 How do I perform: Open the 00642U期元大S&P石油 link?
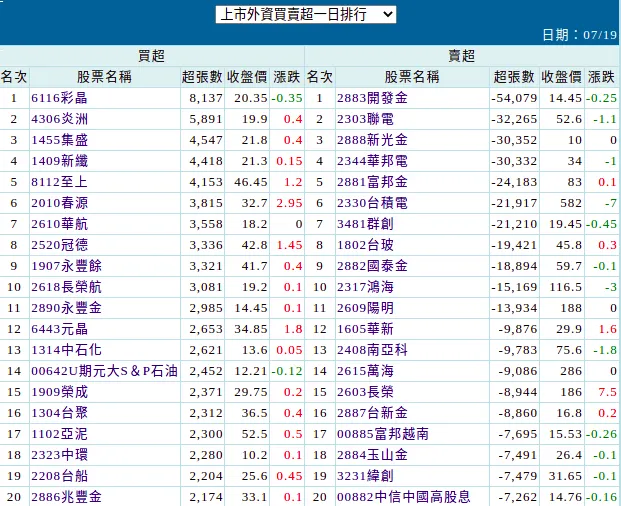tap(105, 371)
